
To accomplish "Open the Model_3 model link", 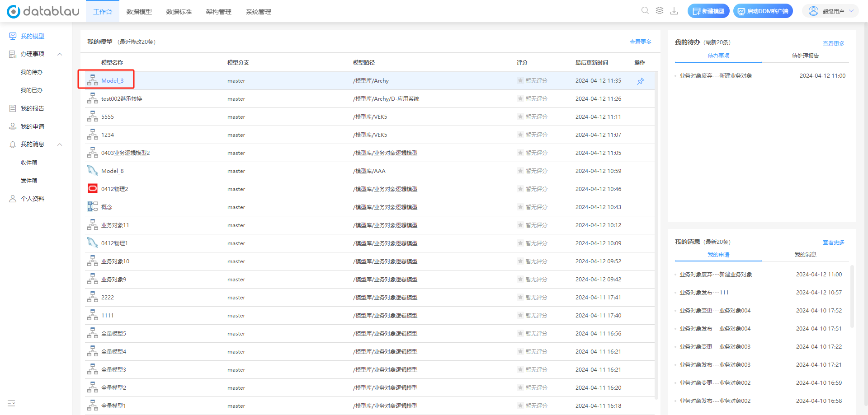I will pos(113,80).
